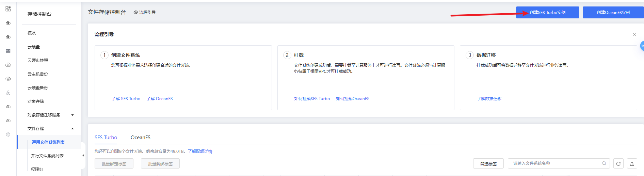Open 云主机备份 menu item
This screenshot has width=644, height=176.
(x=38, y=74)
